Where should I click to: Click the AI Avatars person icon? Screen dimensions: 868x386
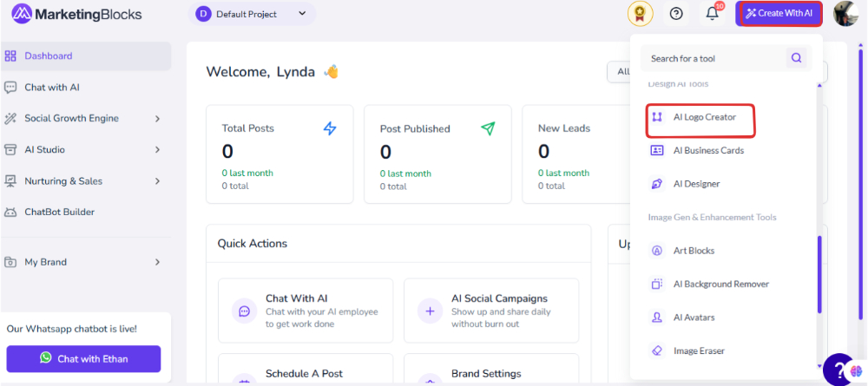pyautogui.click(x=657, y=317)
